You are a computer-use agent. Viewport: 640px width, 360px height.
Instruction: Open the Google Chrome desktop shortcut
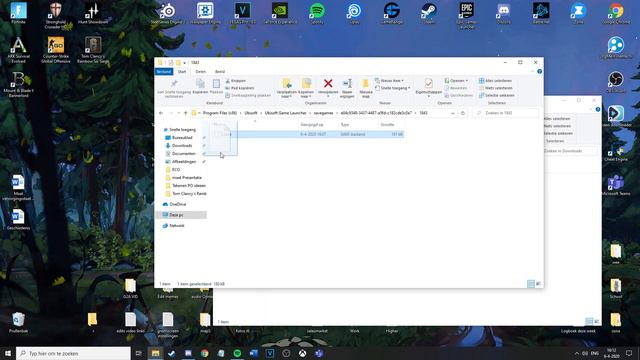[x=616, y=13]
